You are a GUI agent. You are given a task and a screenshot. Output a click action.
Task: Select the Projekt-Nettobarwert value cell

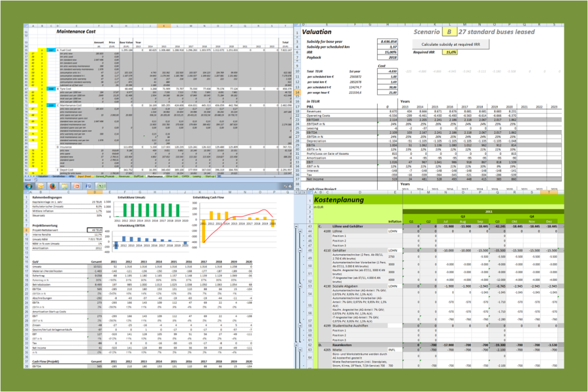tap(96, 230)
